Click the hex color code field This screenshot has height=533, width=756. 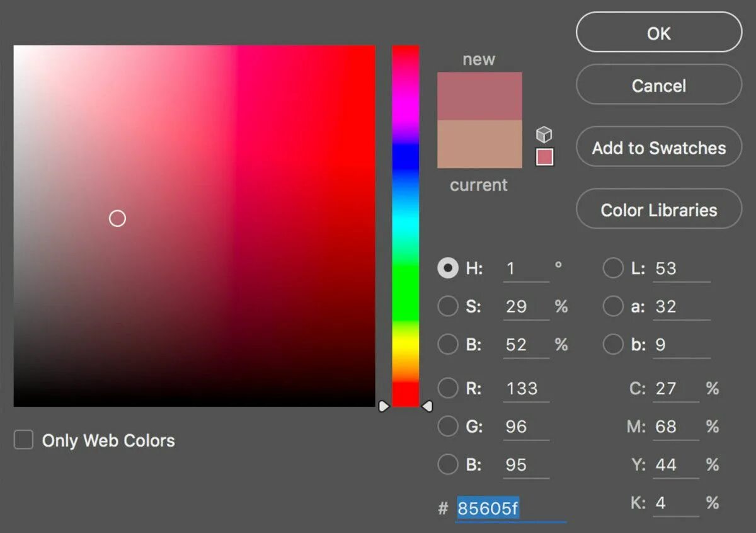(511, 508)
